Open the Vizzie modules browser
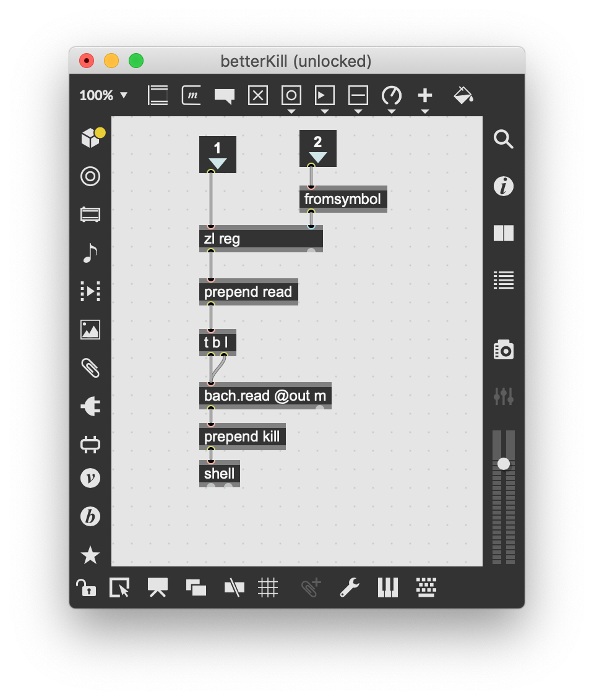The image size is (594, 700). coord(90,478)
